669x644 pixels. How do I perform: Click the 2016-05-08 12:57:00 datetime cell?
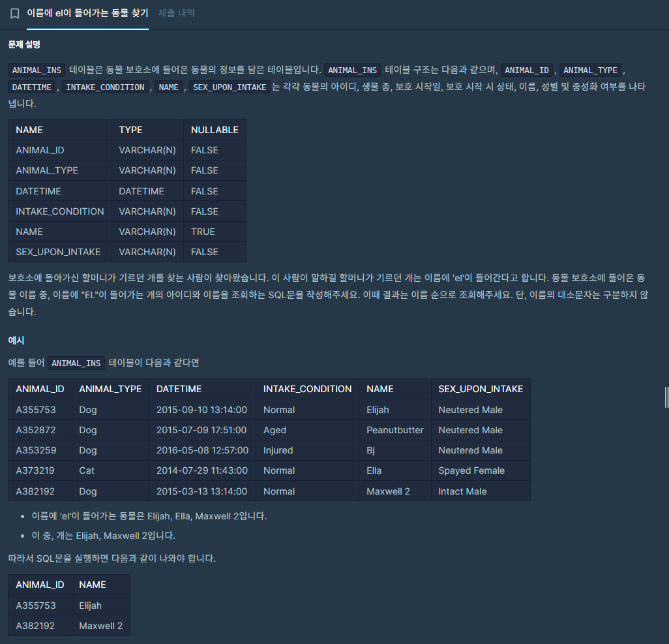click(202, 450)
